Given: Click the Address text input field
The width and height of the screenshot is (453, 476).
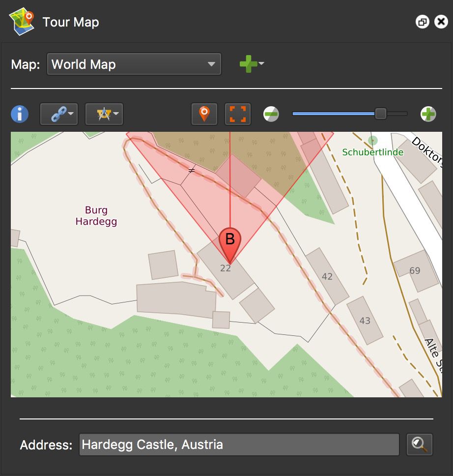Looking at the screenshot, I should [239, 444].
